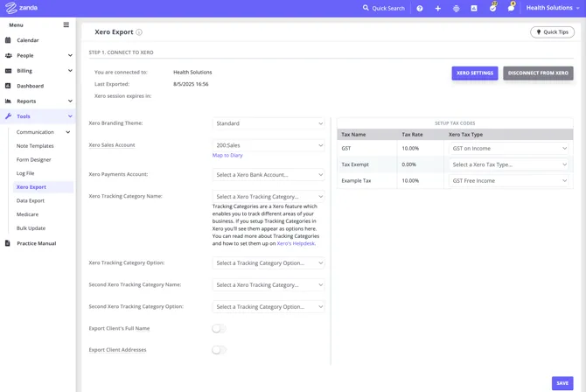
Task: Open Xero Sales Account dropdown
Action: (269, 145)
